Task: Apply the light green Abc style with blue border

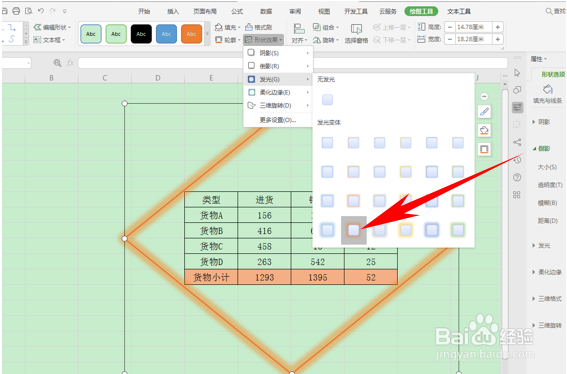Action: point(91,34)
